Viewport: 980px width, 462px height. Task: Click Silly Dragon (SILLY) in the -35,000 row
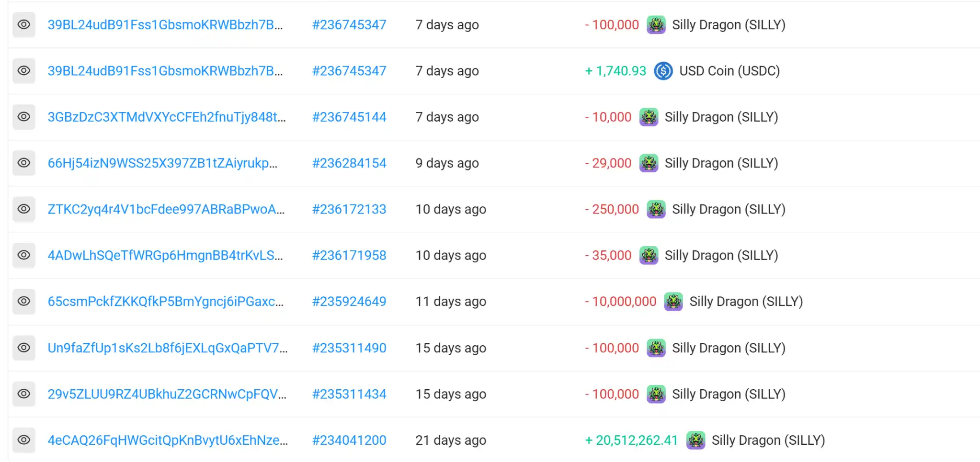[x=721, y=255]
